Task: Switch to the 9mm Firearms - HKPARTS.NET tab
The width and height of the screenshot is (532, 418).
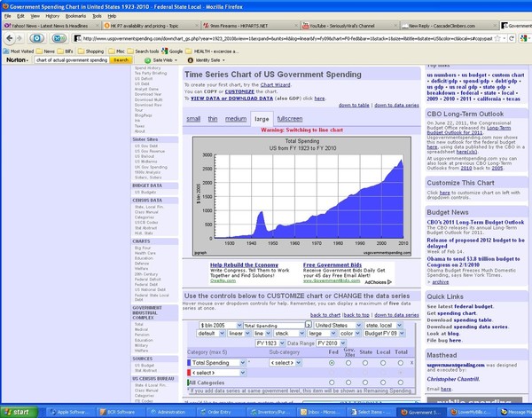Action: tap(249, 26)
